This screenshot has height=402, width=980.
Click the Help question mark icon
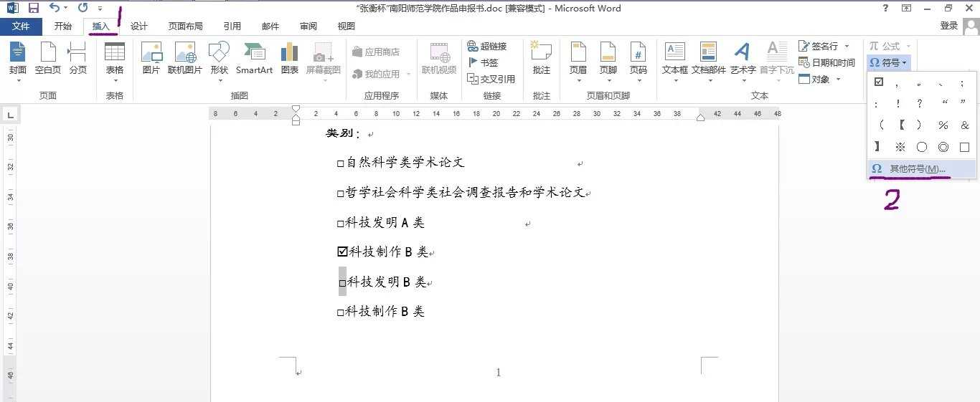point(885,8)
